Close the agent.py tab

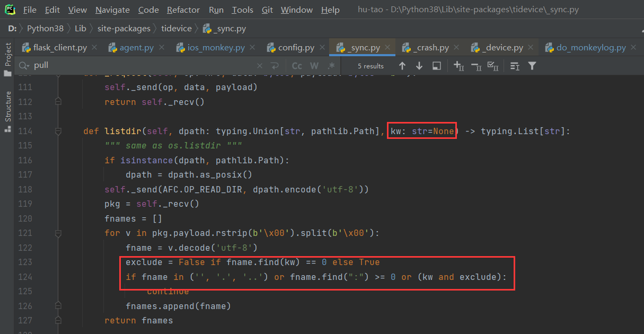(162, 48)
